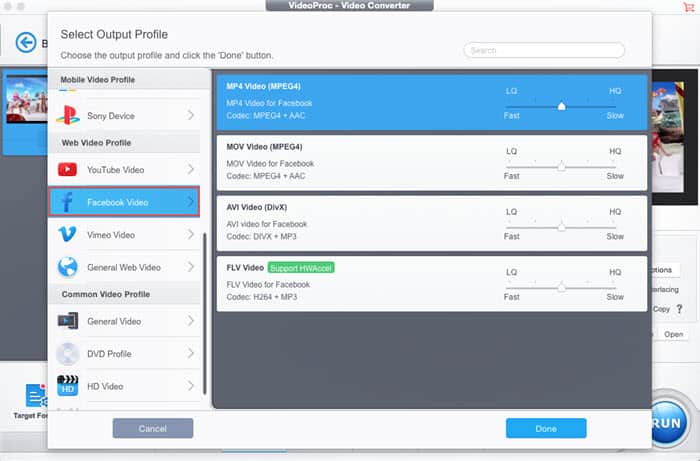Click the Target Format icon
700x461 pixels.
(36, 395)
